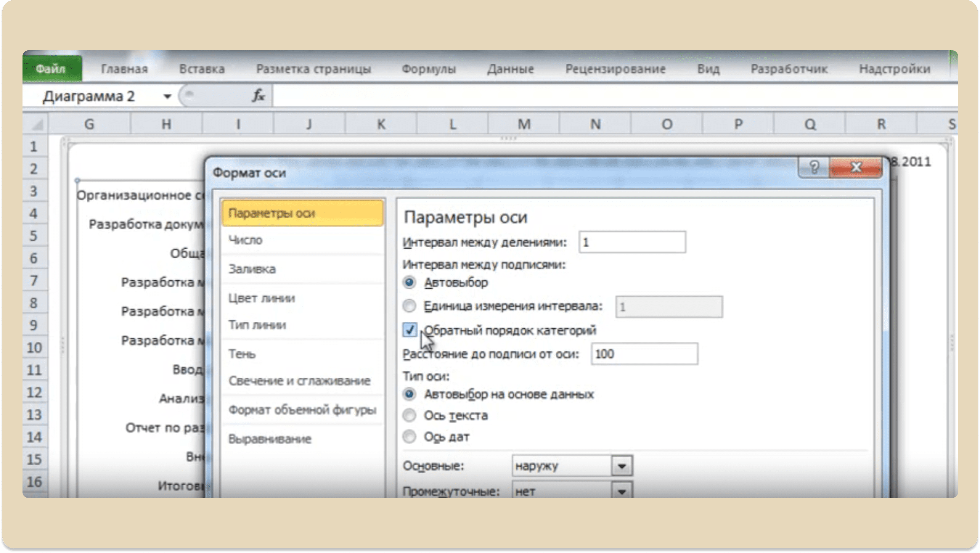Open the Name Box dropdown arrow

(x=167, y=97)
